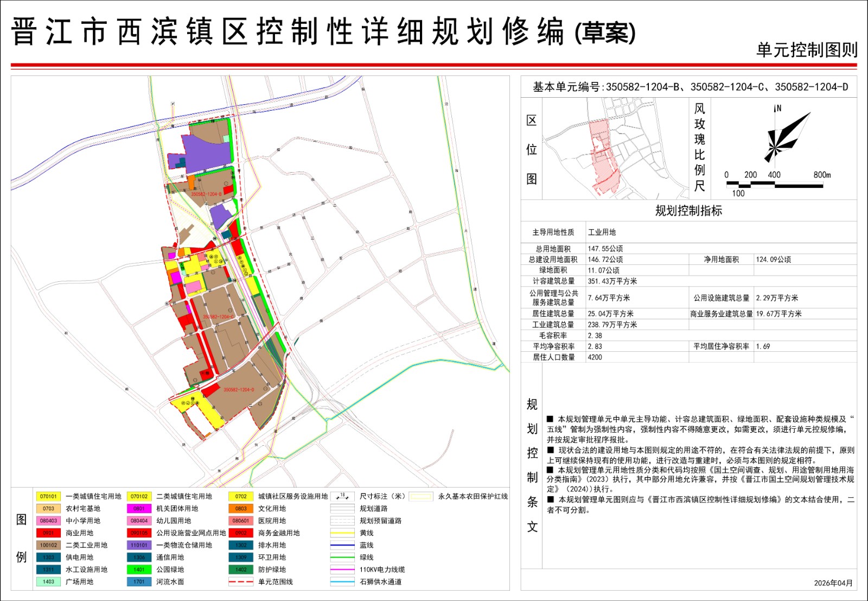Click the planned road (规划道路) legend symbol
The height and width of the screenshot is (601, 868).
(x=342, y=509)
